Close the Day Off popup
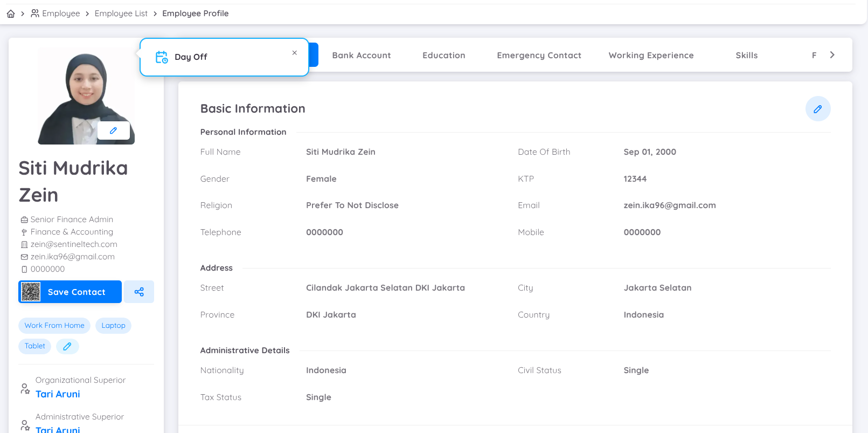 [x=295, y=53]
